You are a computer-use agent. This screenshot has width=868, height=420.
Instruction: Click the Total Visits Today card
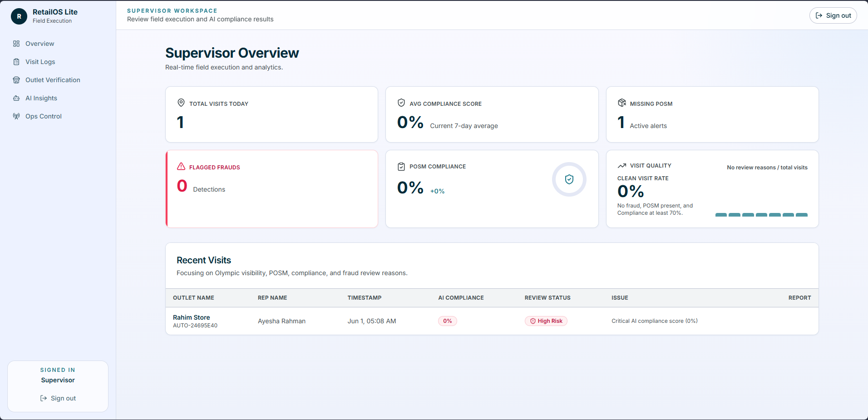(271, 114)
